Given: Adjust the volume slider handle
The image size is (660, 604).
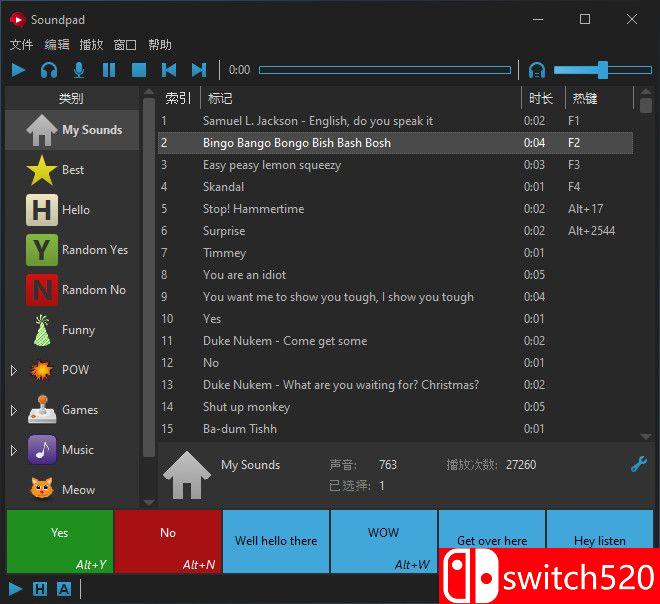Looking at the screenshot, I should coord(602,70).
